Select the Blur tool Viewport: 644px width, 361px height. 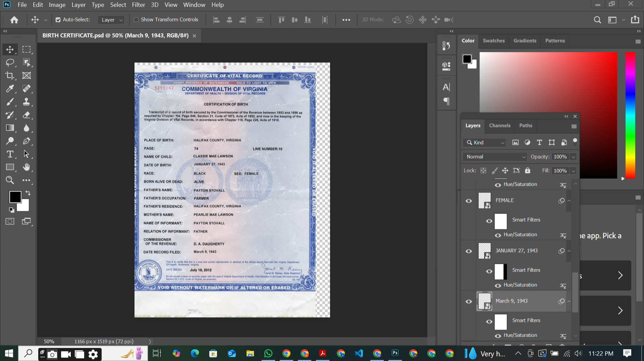pyautogui.click(x=27, y=128)
